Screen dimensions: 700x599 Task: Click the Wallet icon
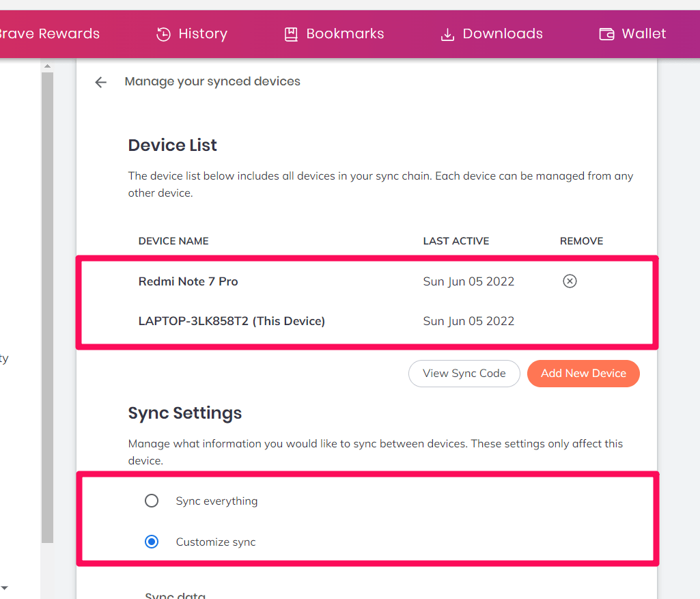606,34
